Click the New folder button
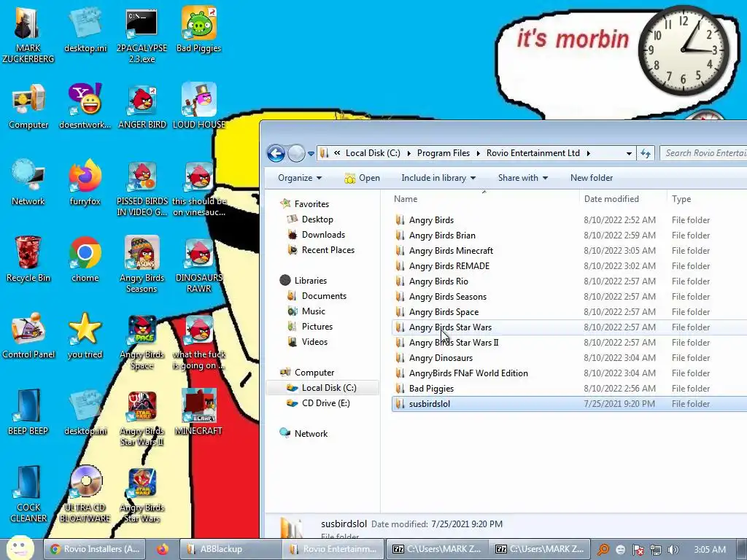The height and width of the screenshot is (560, 747). [591, 178]
